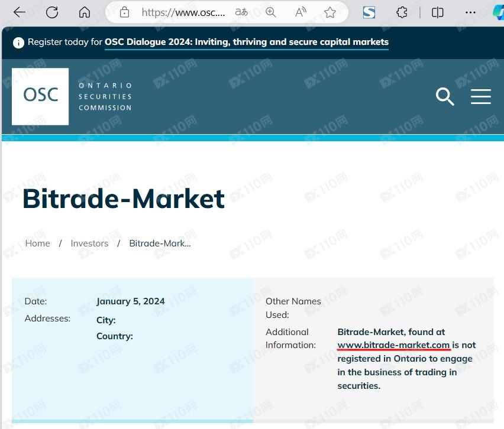Toggle split screen view
The image size is (504, 429).
click(x=437, y=12)
